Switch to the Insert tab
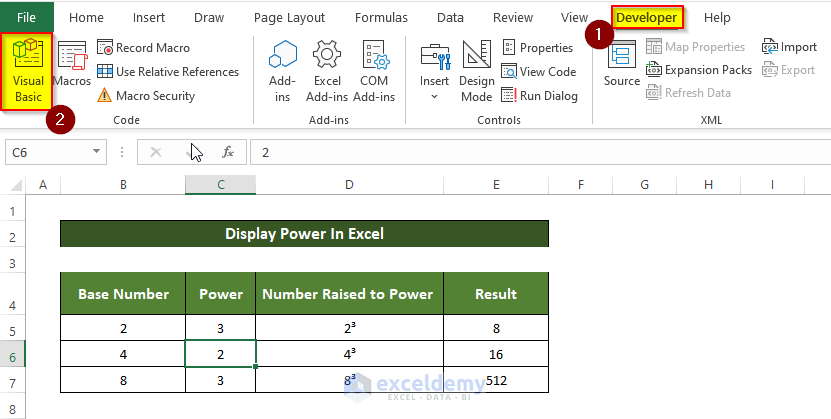The image size is (831, 419). point(149,17)
